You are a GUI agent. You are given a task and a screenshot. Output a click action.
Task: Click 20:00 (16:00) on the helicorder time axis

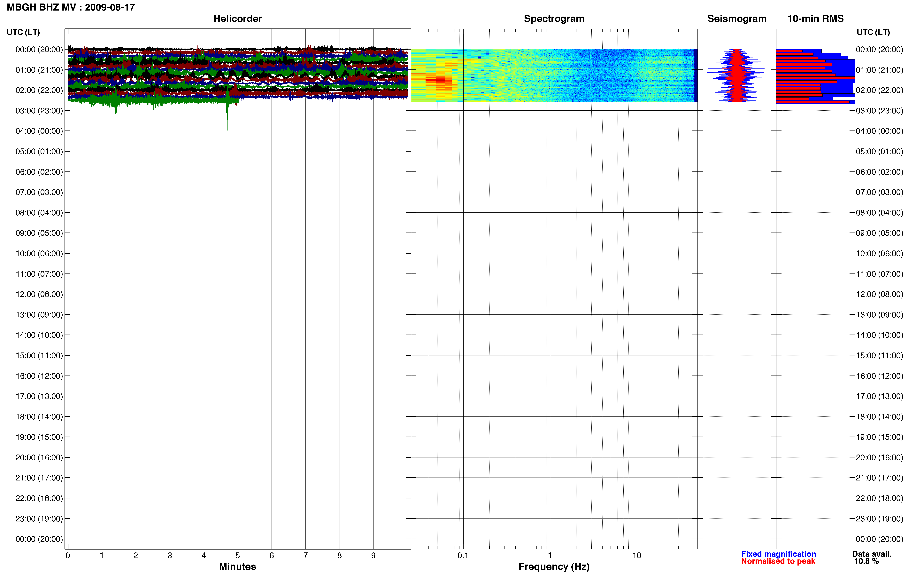pos(39,458)
